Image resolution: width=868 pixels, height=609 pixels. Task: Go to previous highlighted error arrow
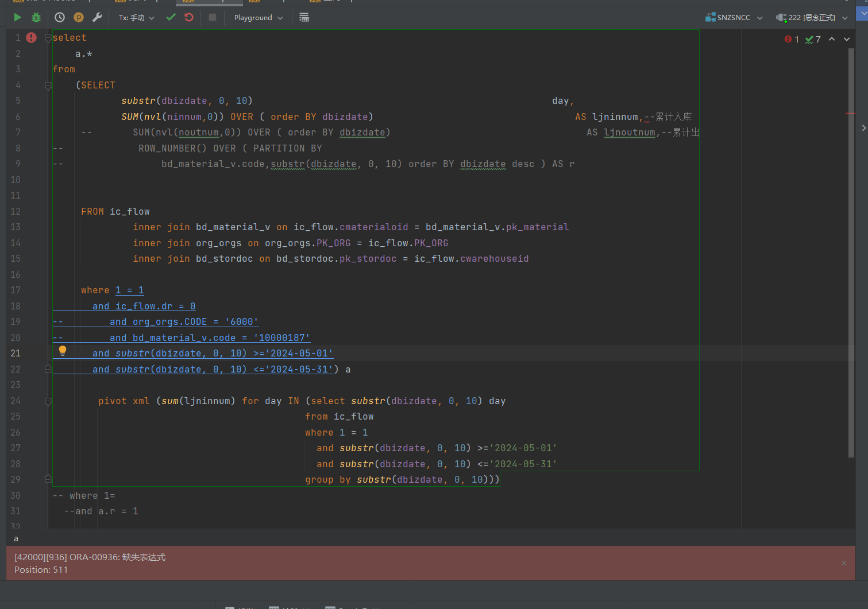click(x=832, y=39)
